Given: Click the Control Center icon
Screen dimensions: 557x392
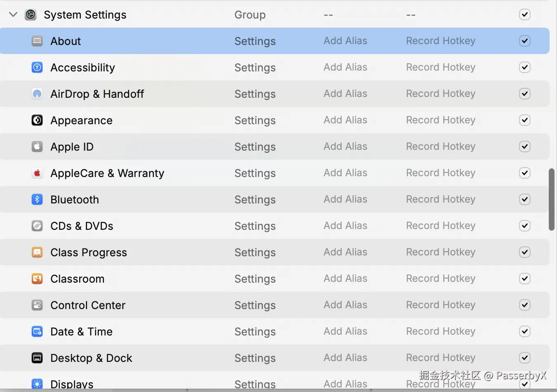Looking at the screenshot, I should coord(37,305).
